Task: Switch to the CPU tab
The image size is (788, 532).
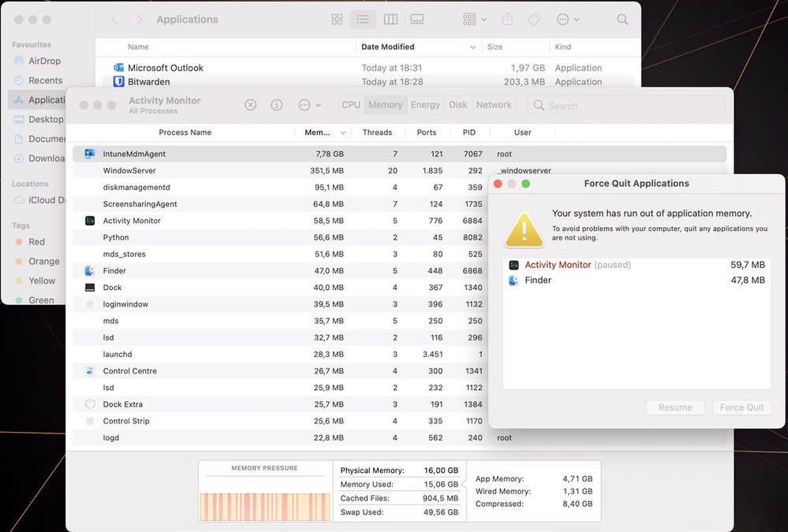Action: tap(351, 105)
